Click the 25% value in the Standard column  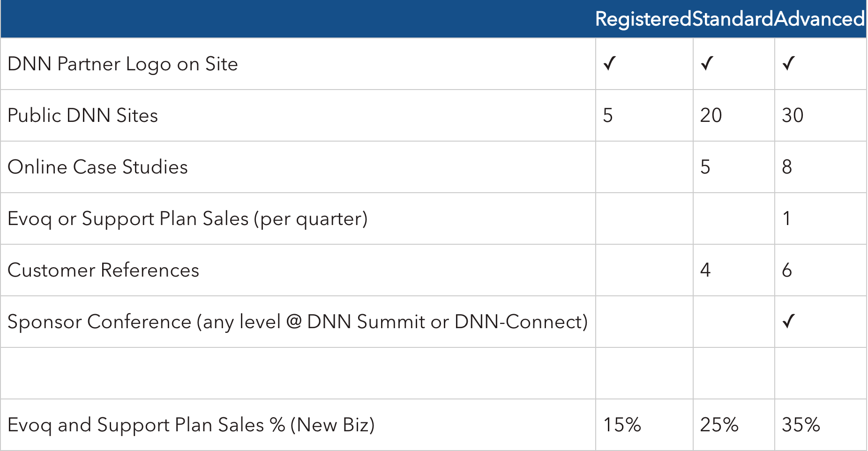[719, 425]
